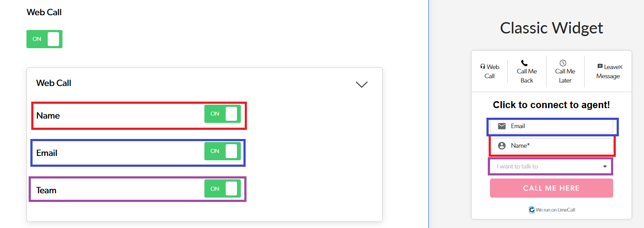Select the Call Me Later tab
Image resolution: width=644 pixels, height=228 pixels.
pos(565,76)
